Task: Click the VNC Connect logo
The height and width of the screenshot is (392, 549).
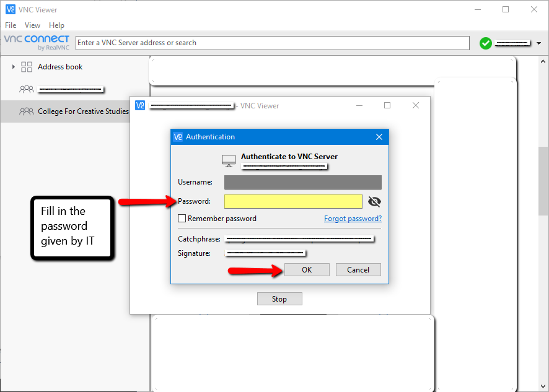Action: click(37, 42)
